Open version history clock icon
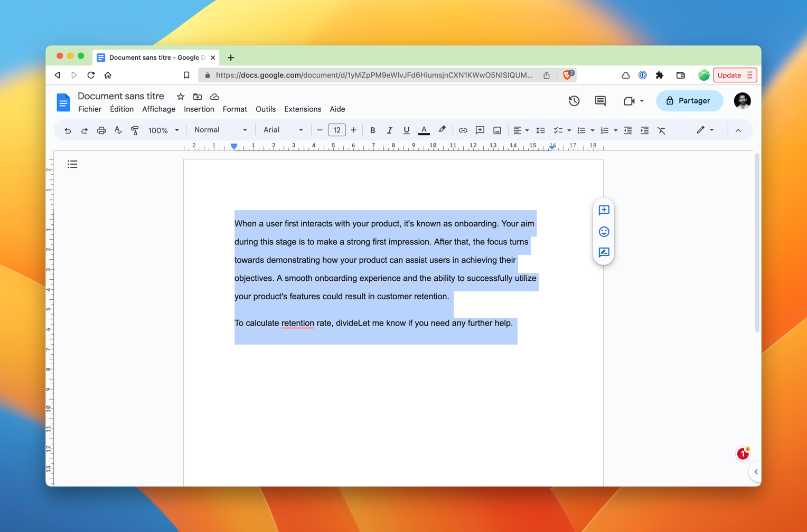Image resolution: width=807 pixels, height=532 pixels. (574, 101)
